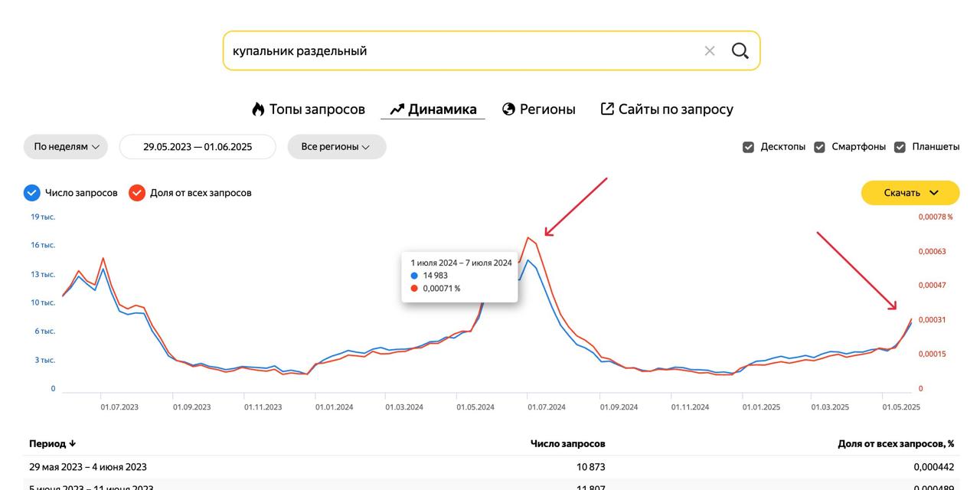
Task: Expand the Все регионы dropdown
Action: click(x=337, y=147)
